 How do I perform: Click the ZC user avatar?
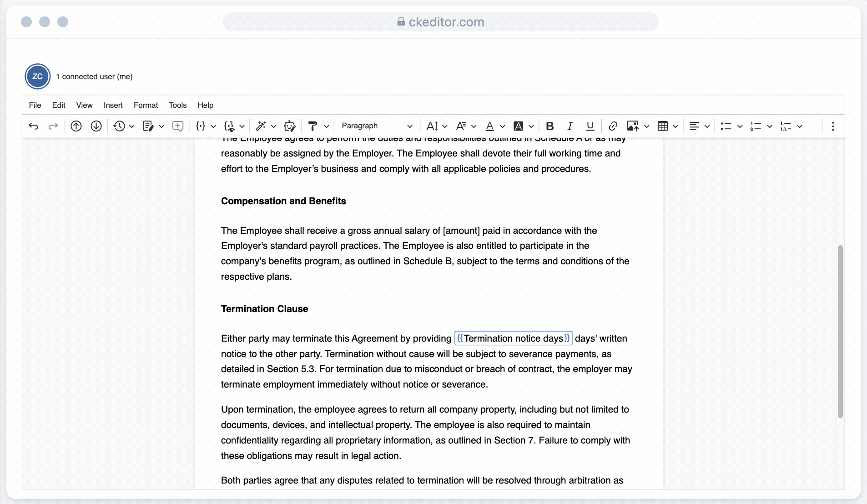click(x=37, y=76)
